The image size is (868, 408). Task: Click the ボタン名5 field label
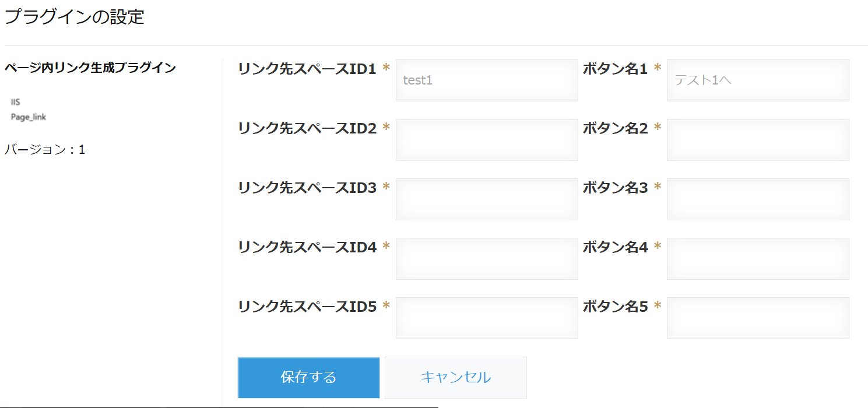click(615, 307)
